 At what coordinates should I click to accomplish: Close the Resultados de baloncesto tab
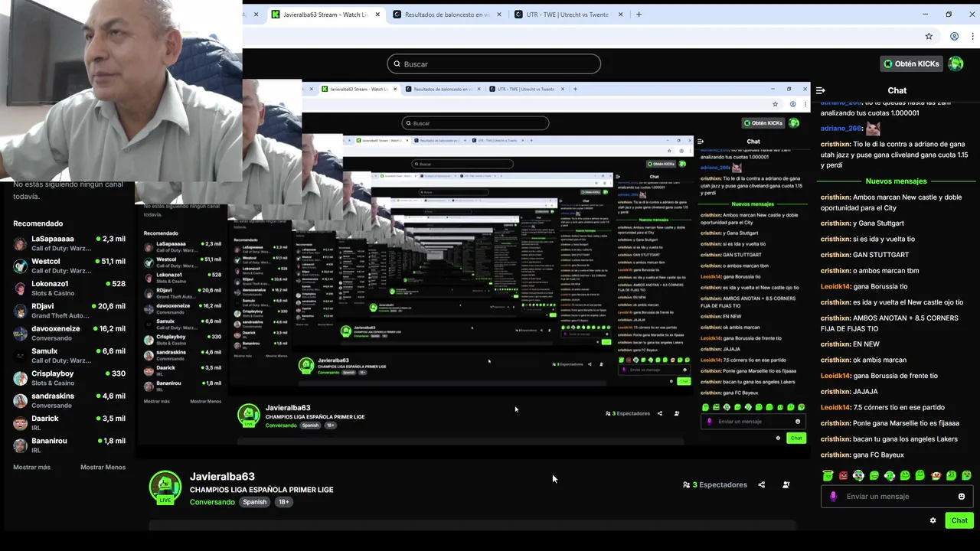pos(500,14)
